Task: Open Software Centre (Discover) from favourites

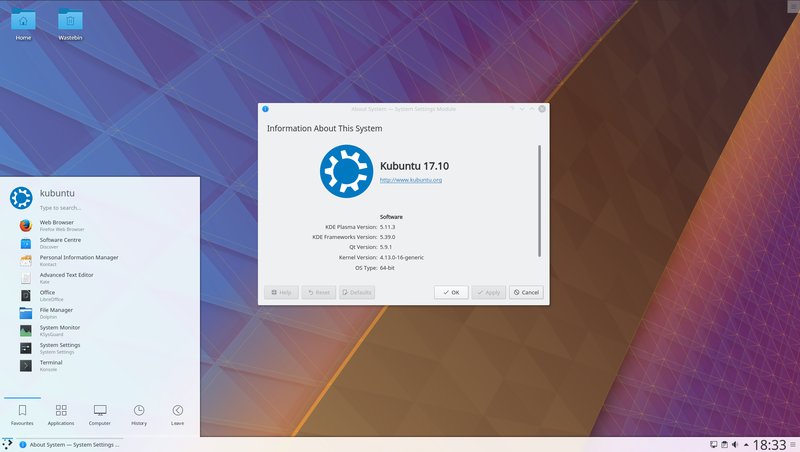Action: (x=102, y=243)
